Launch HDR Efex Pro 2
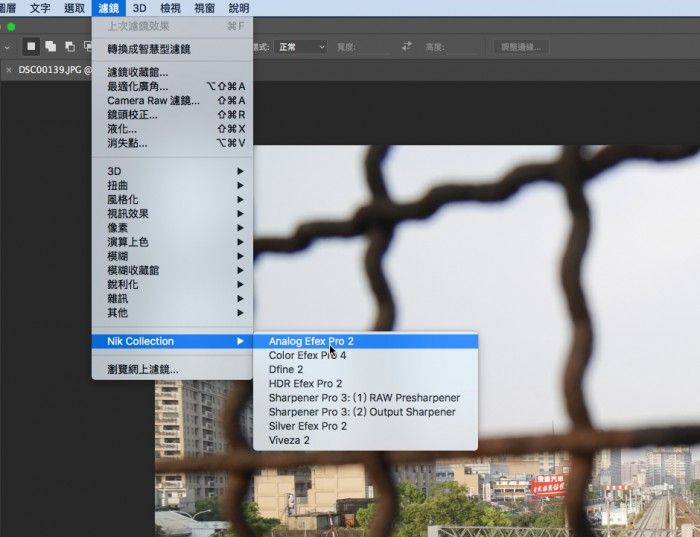This screenshot has height=537, width=700. (x=365, y=383)
